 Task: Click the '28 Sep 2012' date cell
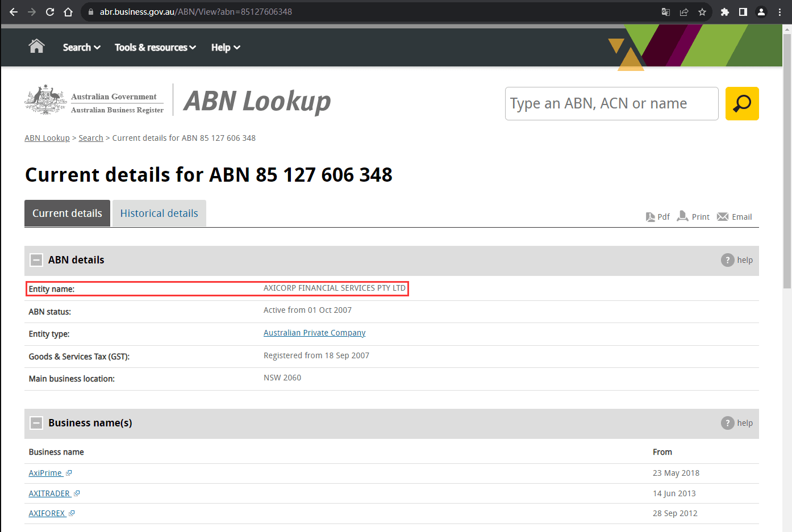click(x=675, y=513)
